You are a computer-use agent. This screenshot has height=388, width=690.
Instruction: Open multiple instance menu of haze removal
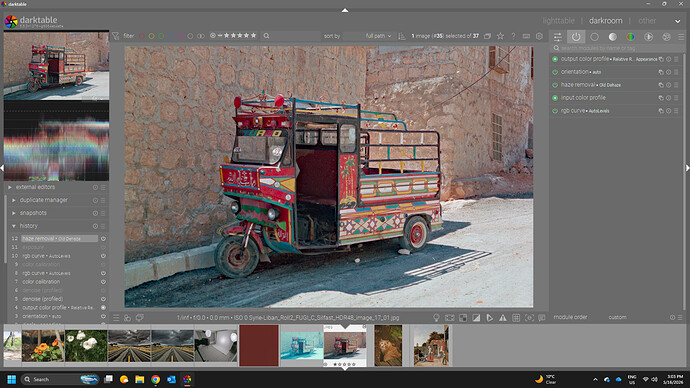661,85
